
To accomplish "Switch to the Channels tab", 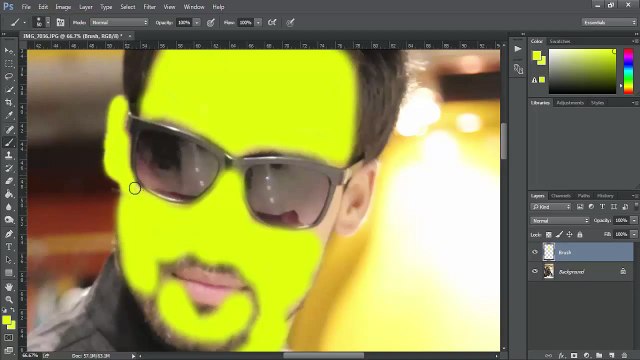I will pos(560,196).
